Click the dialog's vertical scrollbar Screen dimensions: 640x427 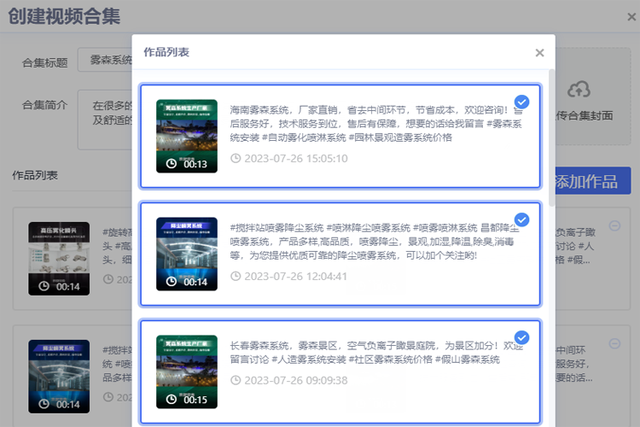[x=552, y=138]
